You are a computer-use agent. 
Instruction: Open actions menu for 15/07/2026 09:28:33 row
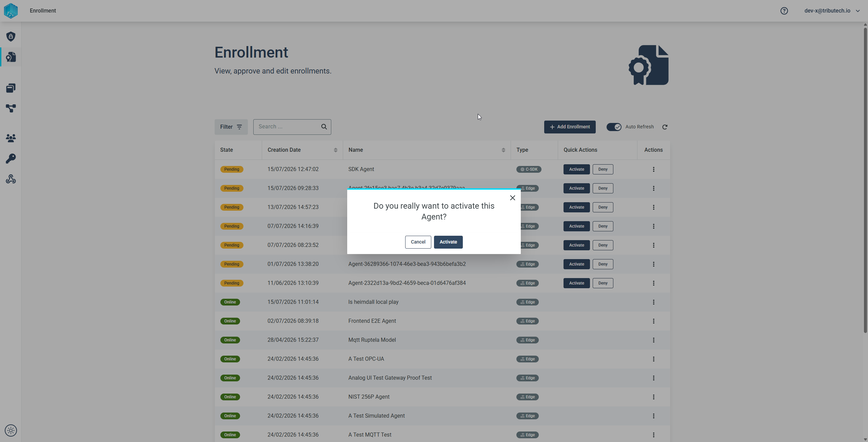654,188
